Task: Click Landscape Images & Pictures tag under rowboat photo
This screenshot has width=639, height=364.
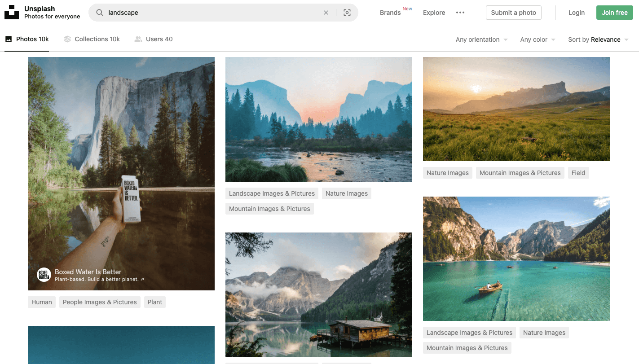Action: click(469, 333)
